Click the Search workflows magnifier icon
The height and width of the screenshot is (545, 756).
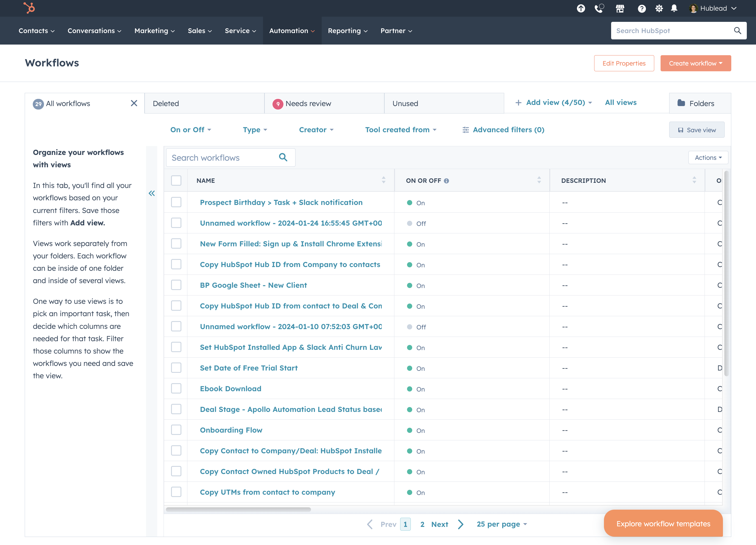coord(283,157)
